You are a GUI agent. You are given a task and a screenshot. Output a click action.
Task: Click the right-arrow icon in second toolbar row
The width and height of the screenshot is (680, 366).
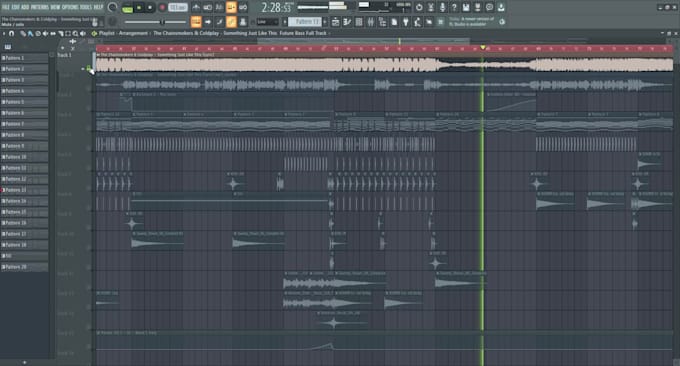(208, 22)
